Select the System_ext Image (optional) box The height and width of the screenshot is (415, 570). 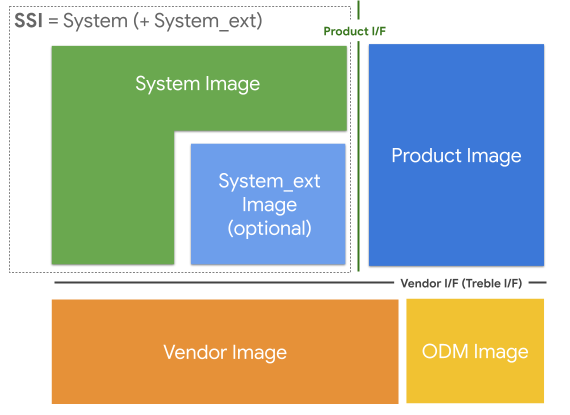(268, 204)
